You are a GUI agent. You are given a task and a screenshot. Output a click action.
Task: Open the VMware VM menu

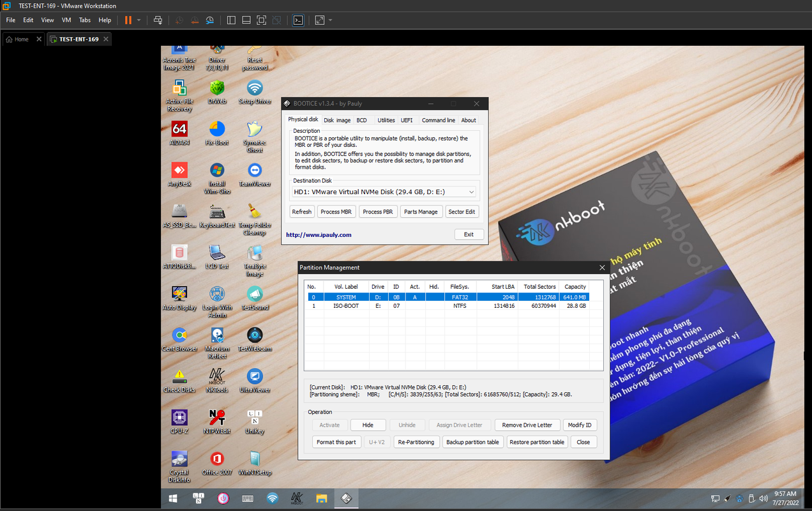point(66,20)
